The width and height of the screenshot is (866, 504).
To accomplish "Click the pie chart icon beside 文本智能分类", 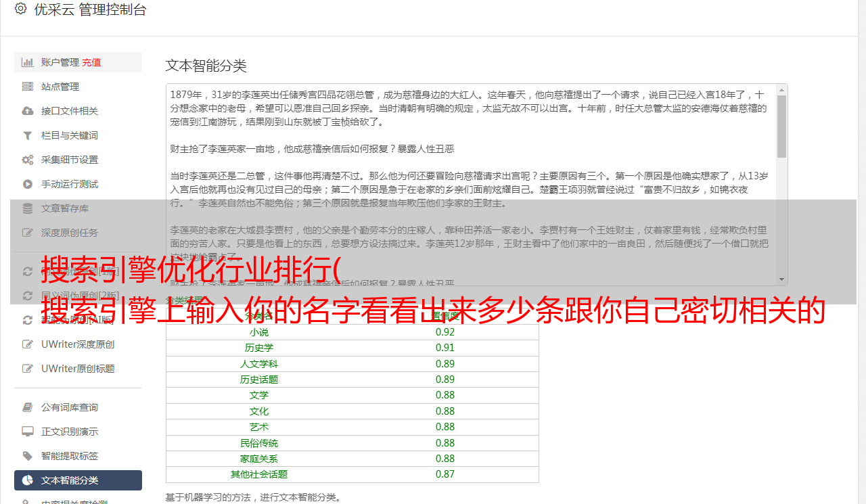I will coord(28,480).
